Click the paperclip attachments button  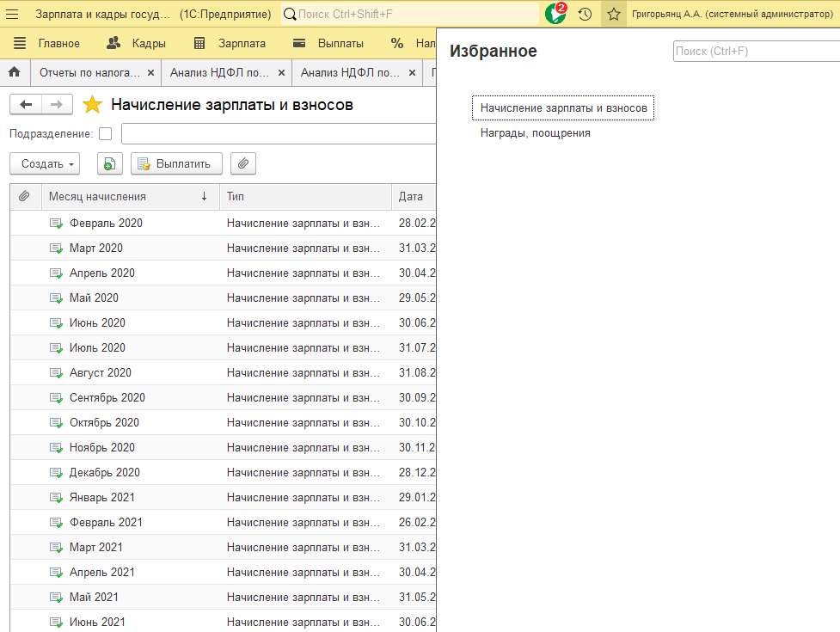click(x=243, y=163)
